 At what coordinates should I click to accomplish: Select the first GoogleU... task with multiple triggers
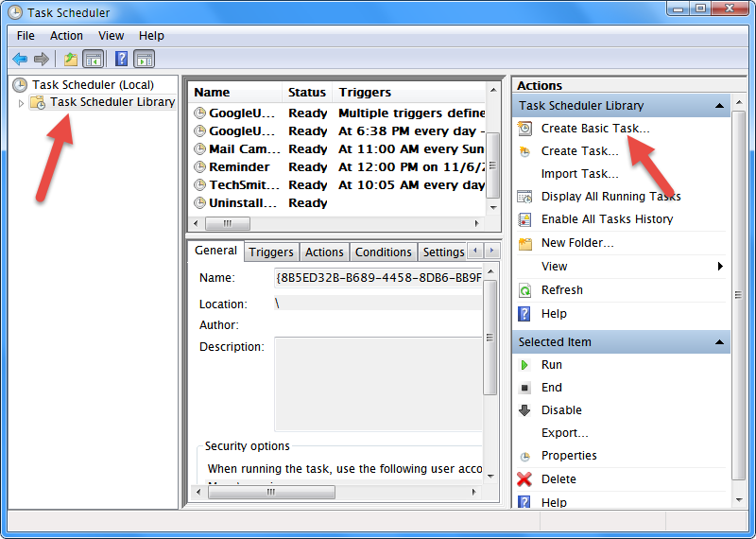pos(337,113)
